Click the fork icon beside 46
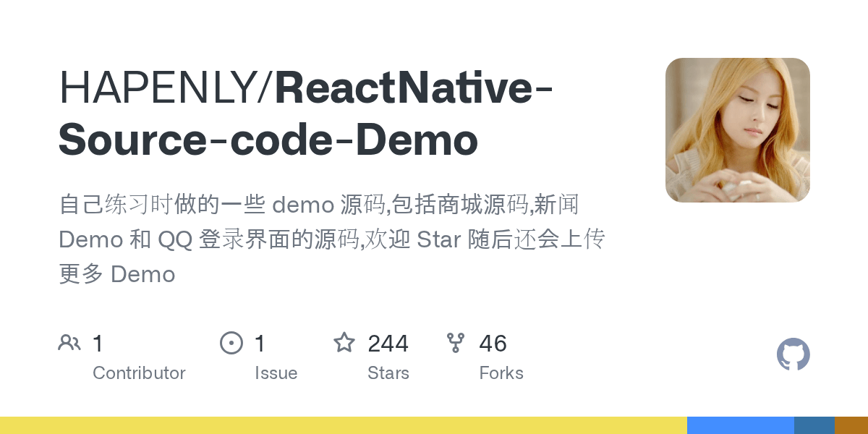The height and width of the screenshot is (434, 868). coord(456,343)
